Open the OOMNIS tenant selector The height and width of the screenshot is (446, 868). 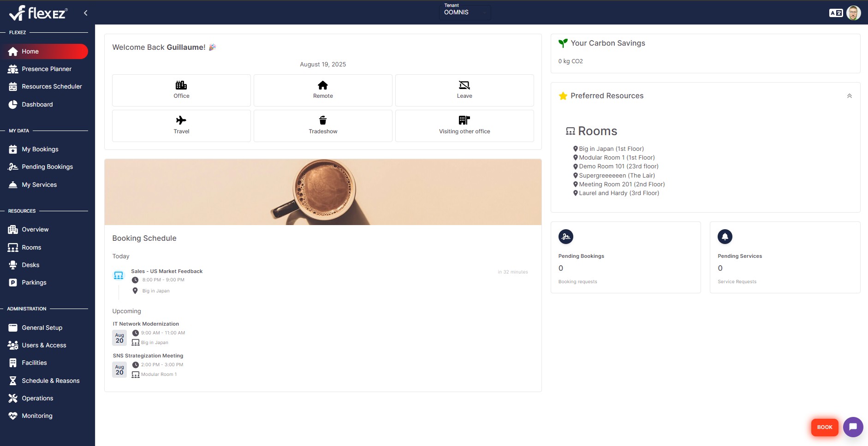(x=464, y=12)
